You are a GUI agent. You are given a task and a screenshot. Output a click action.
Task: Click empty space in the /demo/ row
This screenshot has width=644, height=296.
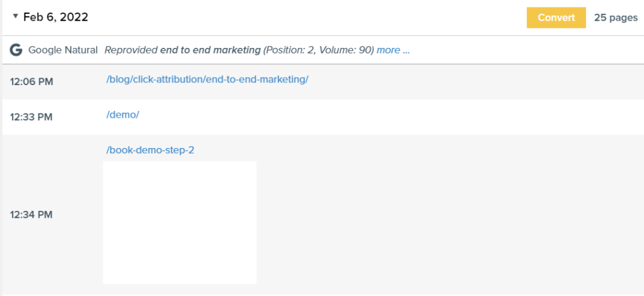pyautogui.click(x=377, y=117)
